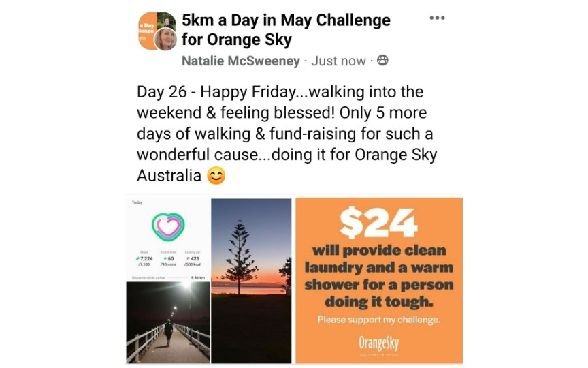Select the 60 active minutes stat
Screen dimensions: 588x368
coord(168,259)
